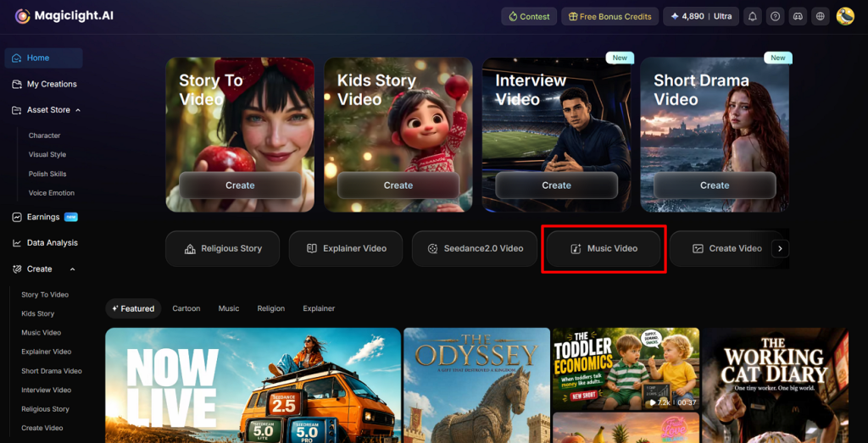Open Polish Skills under Asset Store
868x443 pixels.
(47, 174)
